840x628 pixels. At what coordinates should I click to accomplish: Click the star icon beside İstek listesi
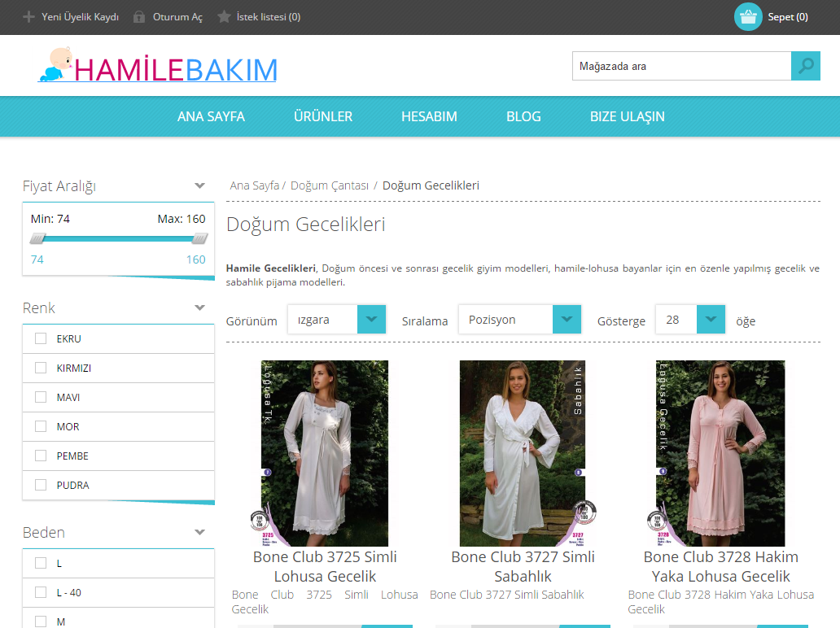coord(224,17)
